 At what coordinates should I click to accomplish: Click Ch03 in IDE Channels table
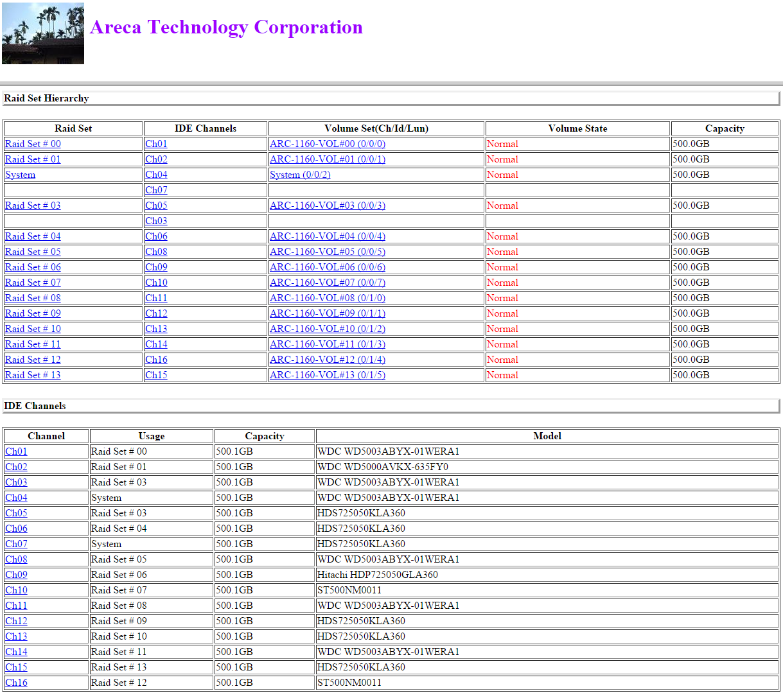tap(16, 482)
